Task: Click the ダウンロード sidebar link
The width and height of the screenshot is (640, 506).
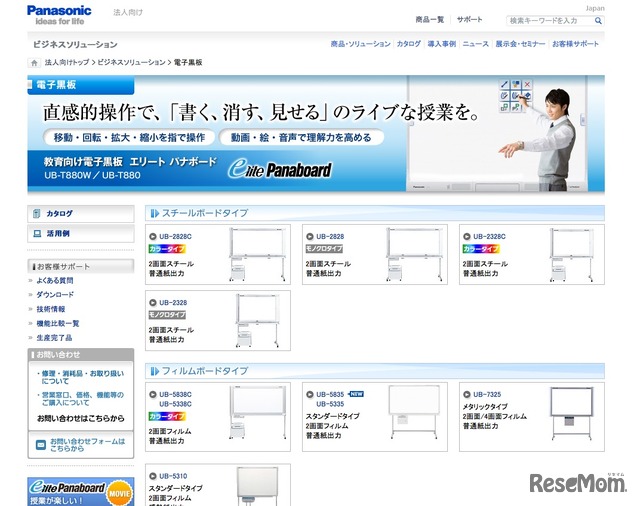Action: pyautogui.click(x=55, y=295)
